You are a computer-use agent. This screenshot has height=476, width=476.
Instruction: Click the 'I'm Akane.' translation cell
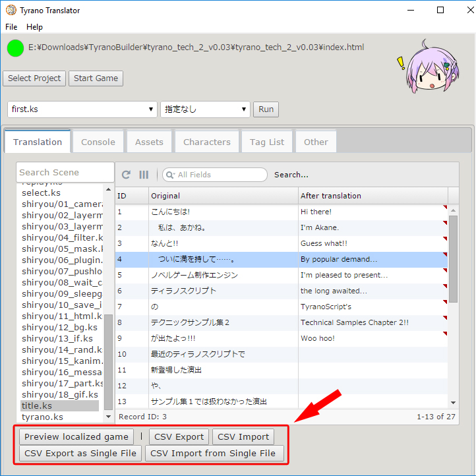[x=372, y=227]
